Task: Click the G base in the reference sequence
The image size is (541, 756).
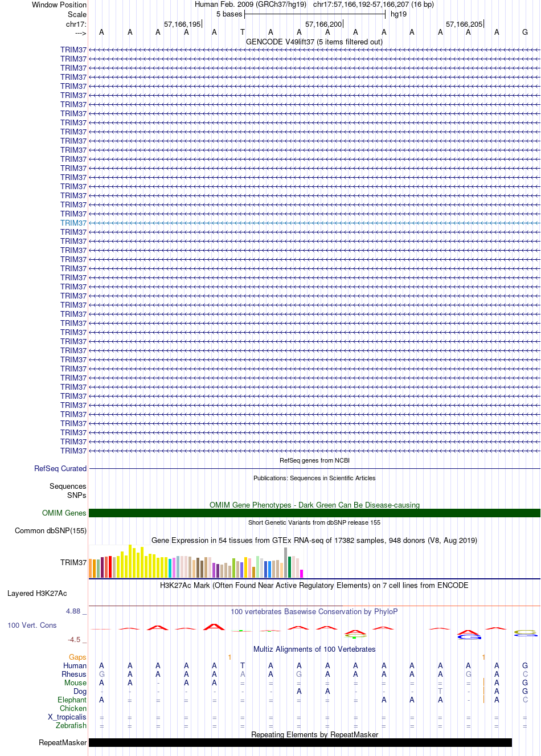Action: pos(525,32)
